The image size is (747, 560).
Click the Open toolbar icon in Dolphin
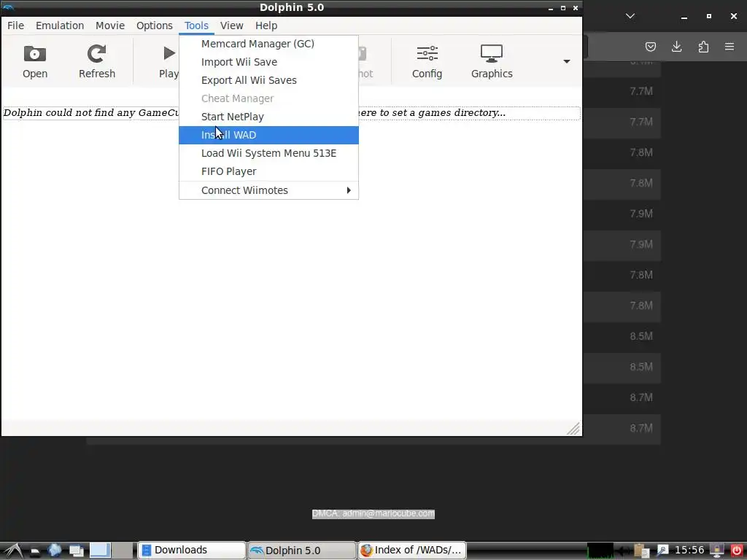tap(35, 61)
